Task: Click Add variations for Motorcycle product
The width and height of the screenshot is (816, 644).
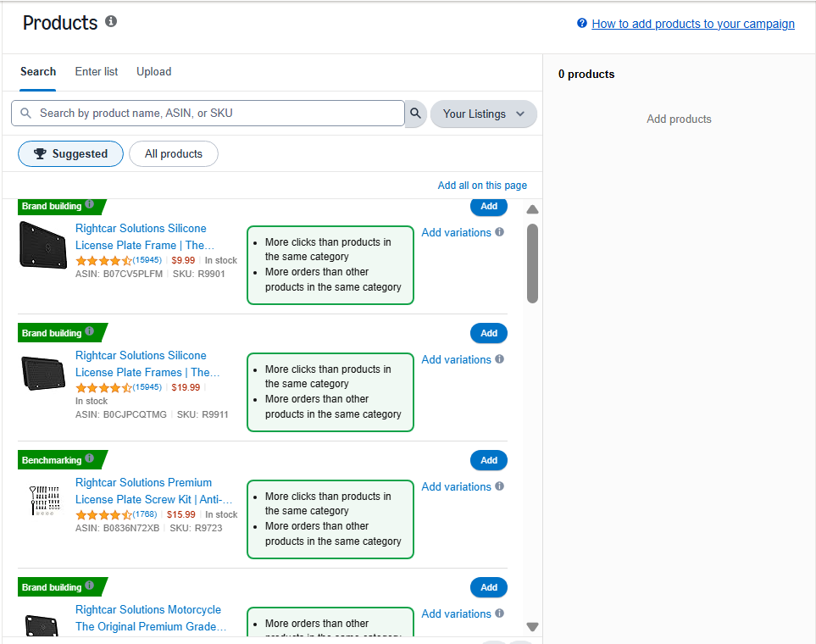Action: [x=456, y=613]
